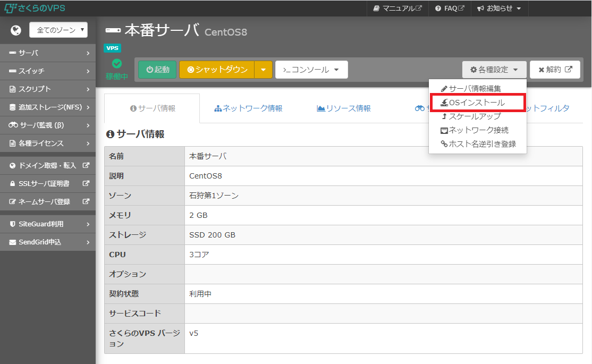This screenshot has height=364, width=592.
Task: Open ドメイン取得・転入 external link
Action: point(48,166)
